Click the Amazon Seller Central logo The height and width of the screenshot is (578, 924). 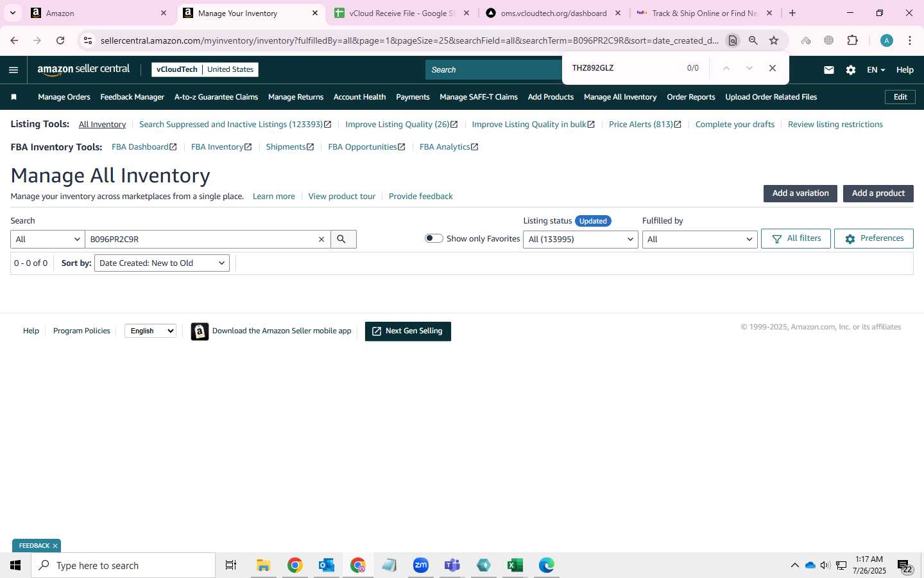(83, 69)
